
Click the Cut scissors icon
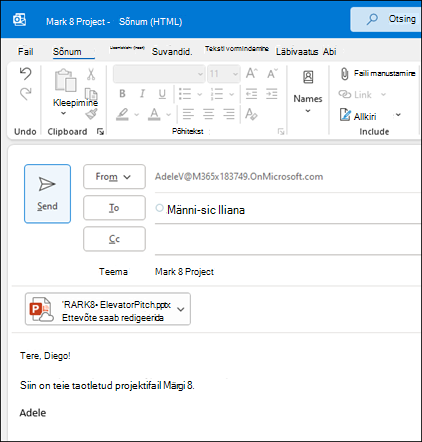coord(91,74)
